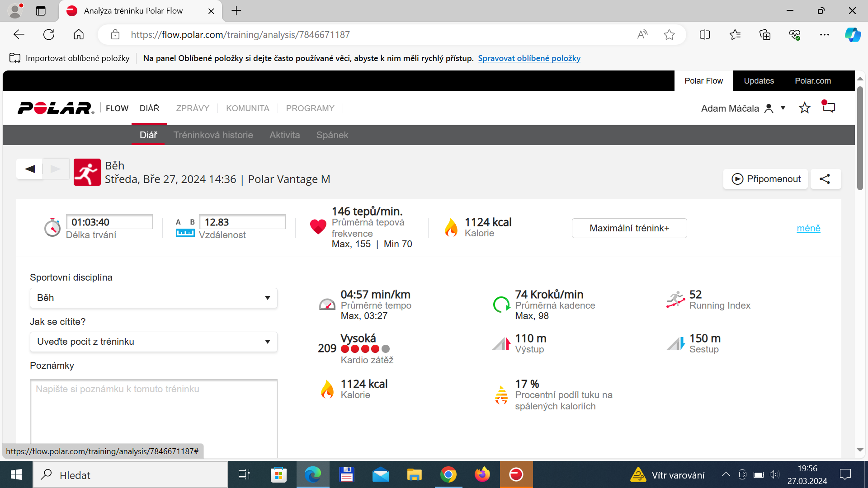Click the page vertical scrollbar
This screenshot has height=488, width=868.
click(x=860, y=138)
